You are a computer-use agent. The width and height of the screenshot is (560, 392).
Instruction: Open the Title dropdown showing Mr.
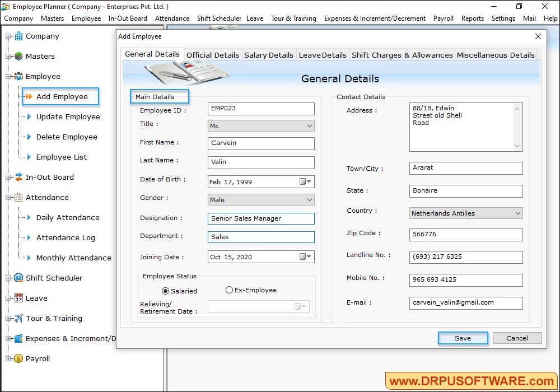click(309, 125)
